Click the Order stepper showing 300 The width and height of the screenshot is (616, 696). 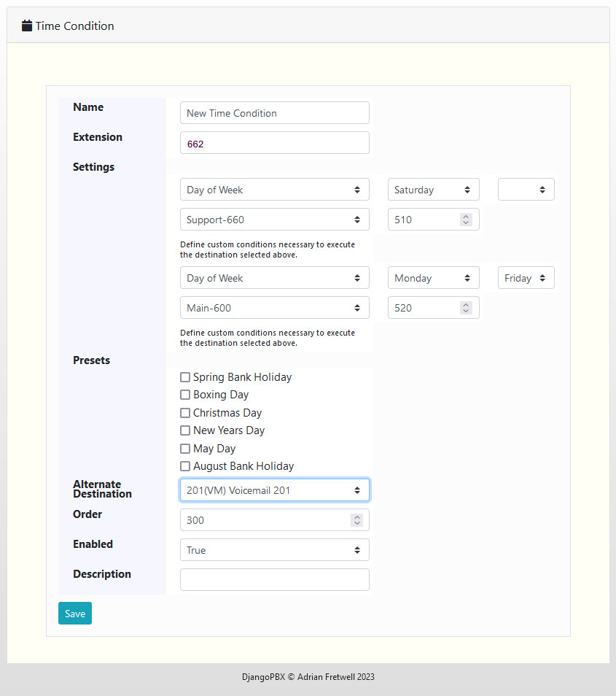(267, 520)
